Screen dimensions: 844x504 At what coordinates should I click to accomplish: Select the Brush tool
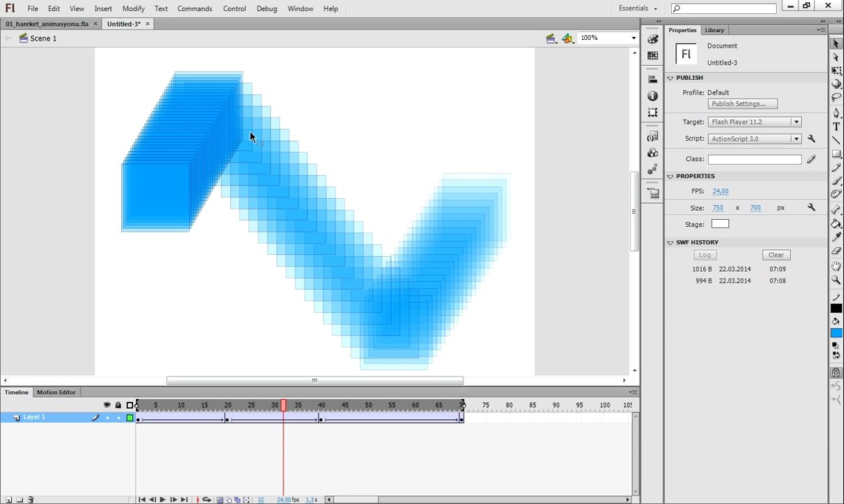836,181
